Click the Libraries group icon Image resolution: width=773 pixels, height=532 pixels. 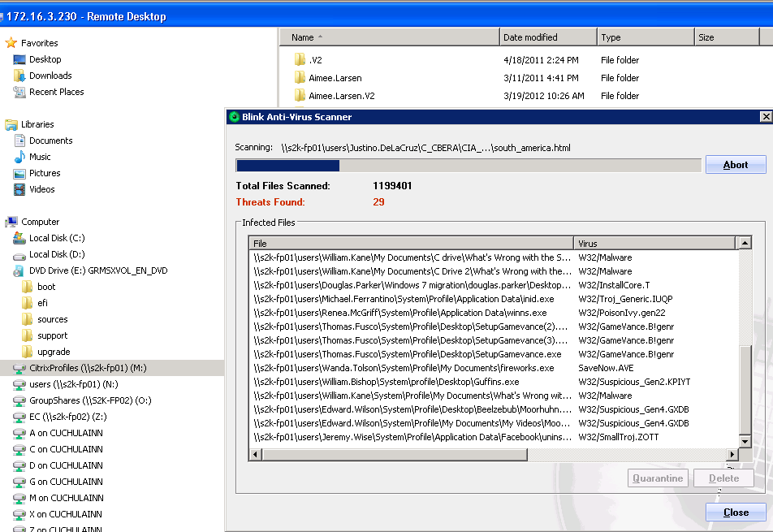coord(11,125)
